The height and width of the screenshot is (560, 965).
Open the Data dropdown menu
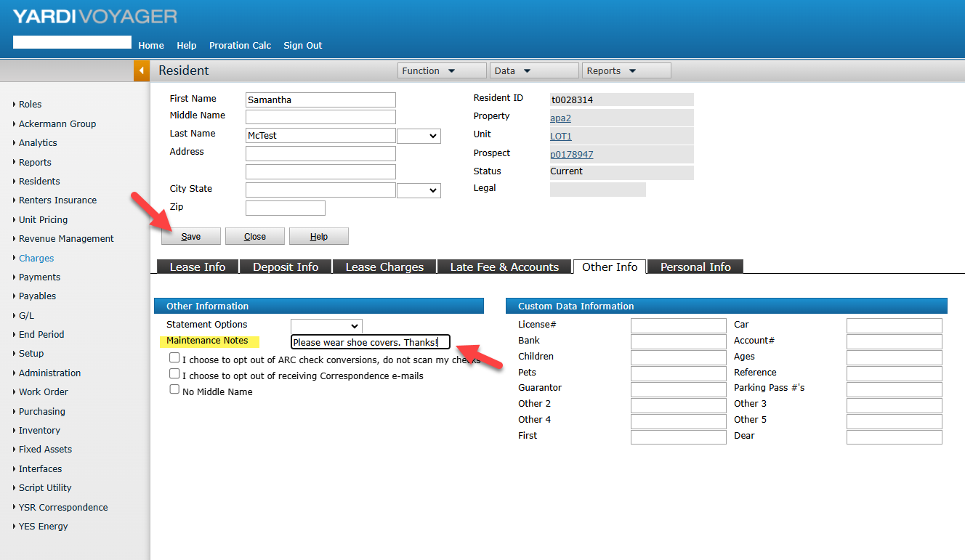[x=534, y=70]
